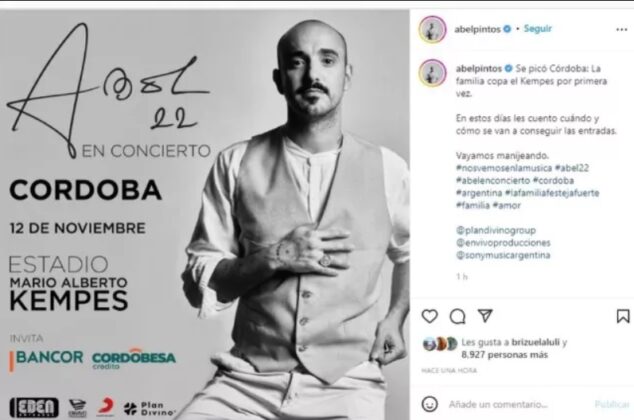Visit the @envivoproducciones mention
The image size is (634, 420).
click(x=503, y=243)
